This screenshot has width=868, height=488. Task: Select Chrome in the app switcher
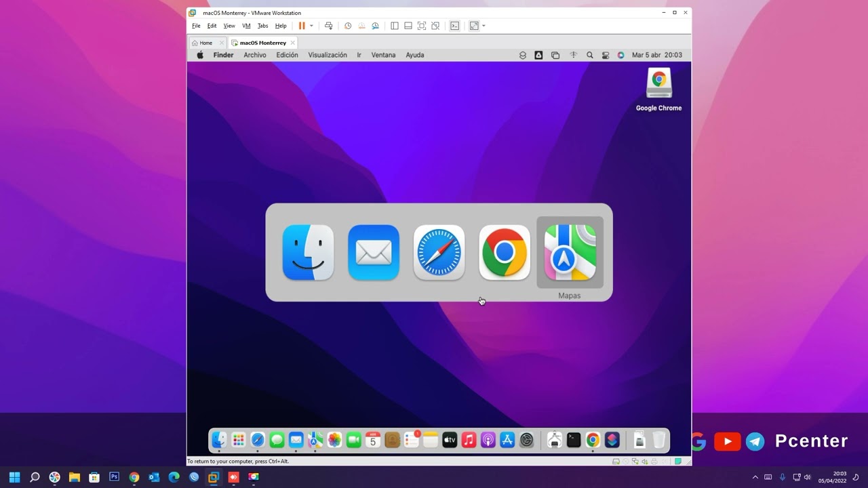[505, 252]
